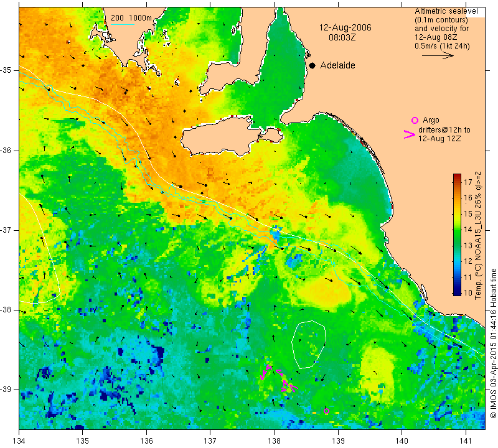Click the longitude axis label 135
The width and height of the screenshot is (498, 448).
pyautogui.click(x=83, y=441)
